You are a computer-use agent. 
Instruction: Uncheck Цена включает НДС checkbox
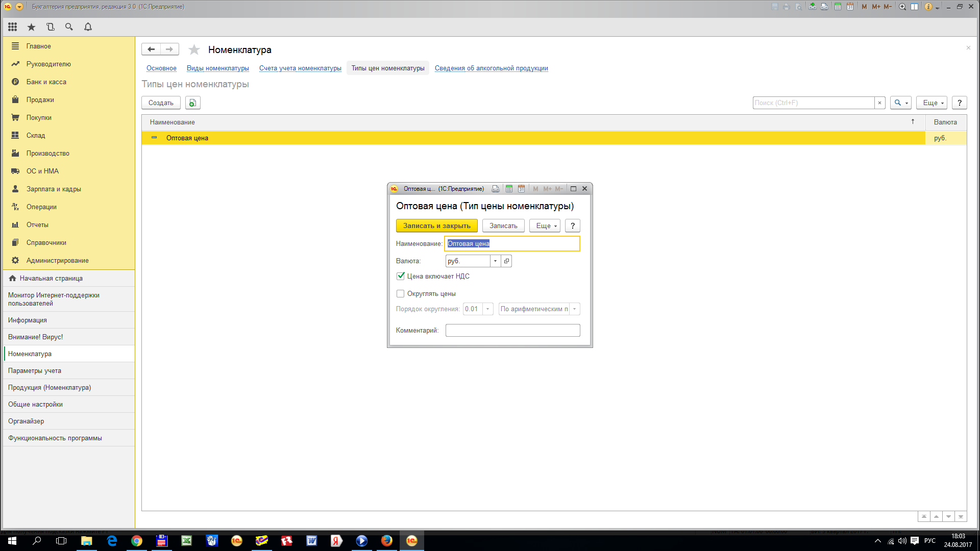point(401,276)
